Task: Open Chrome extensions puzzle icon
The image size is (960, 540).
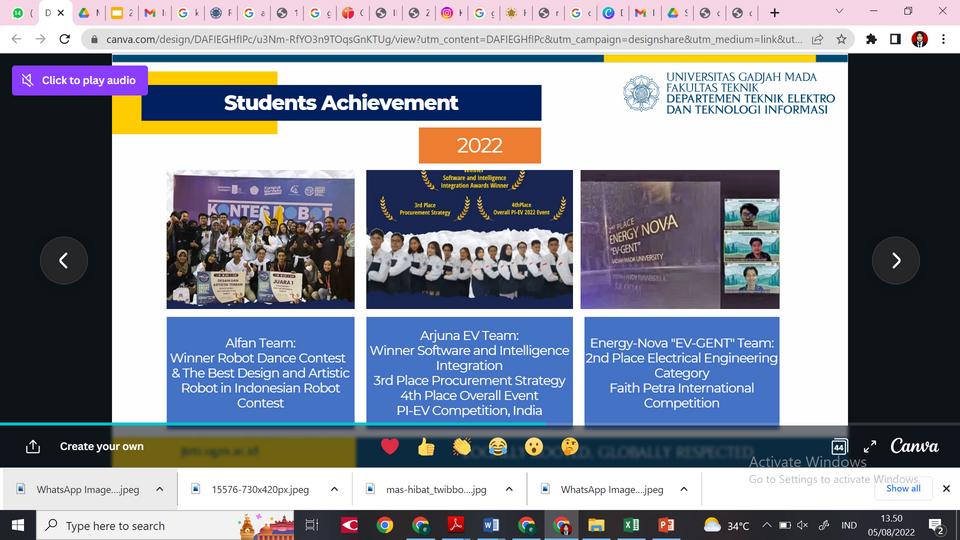Action: tap(871, 39)
